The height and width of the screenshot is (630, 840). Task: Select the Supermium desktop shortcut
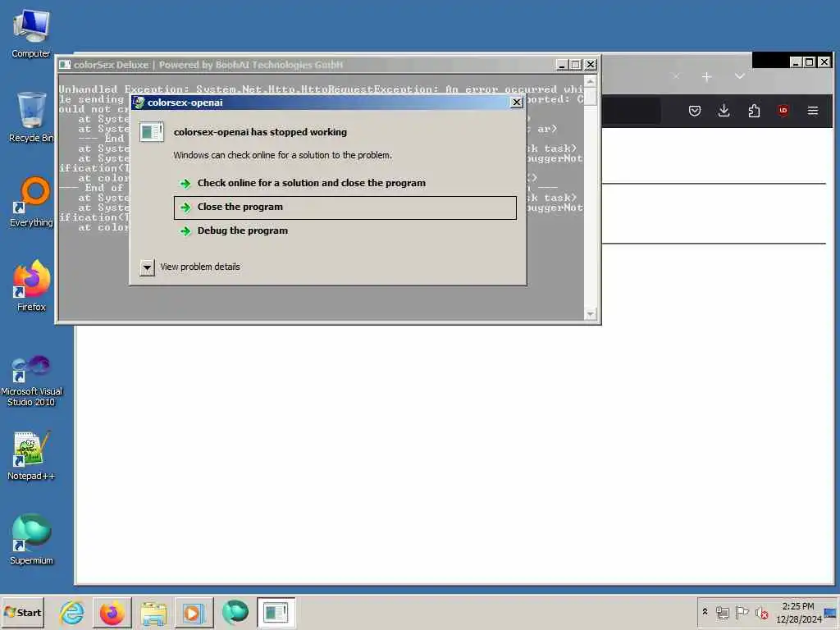[31, 540]
